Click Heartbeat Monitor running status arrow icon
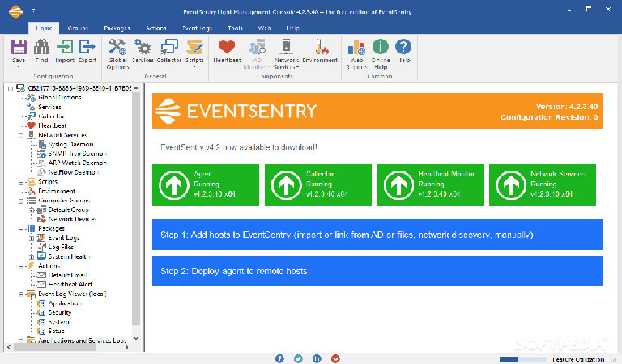 tap(398, 185)
